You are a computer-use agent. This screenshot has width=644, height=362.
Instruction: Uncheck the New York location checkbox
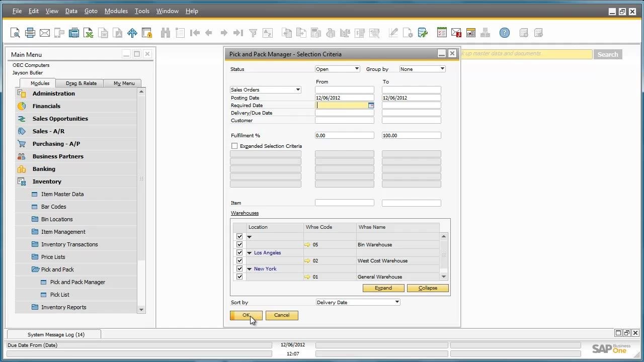click(239, 268)
